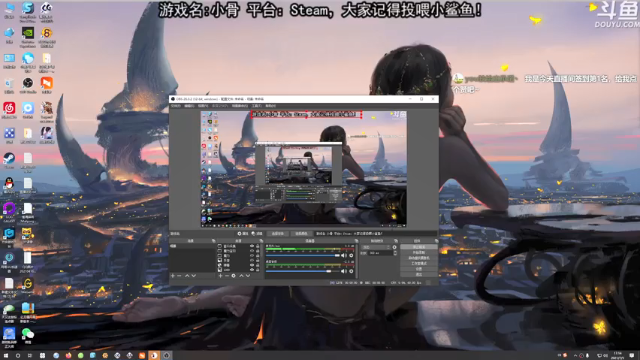This screenshot has height=360, width=640.
Task: Open File menu in OBS
Action: pyautogui.click(x=175, y=106)
